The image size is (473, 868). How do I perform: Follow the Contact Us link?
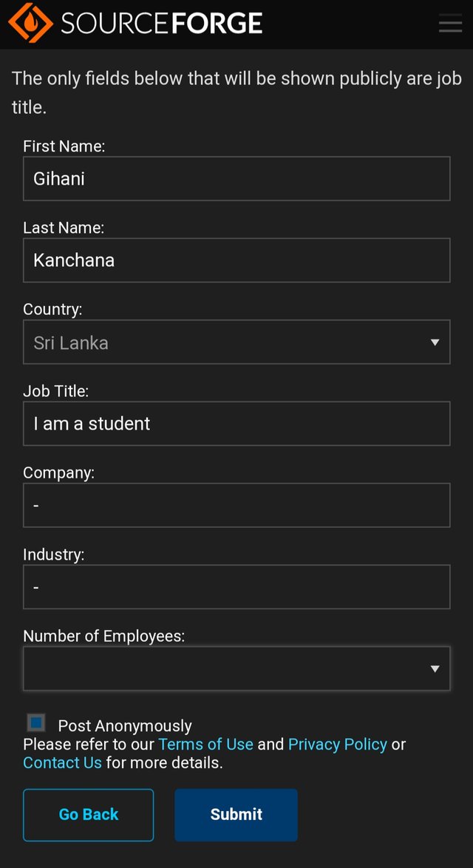62,762
